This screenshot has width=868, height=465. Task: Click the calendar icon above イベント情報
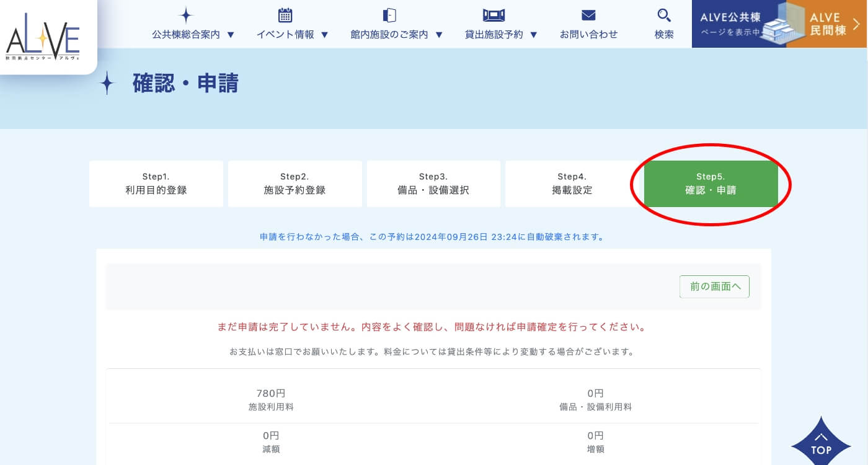(x=285, y=15)
